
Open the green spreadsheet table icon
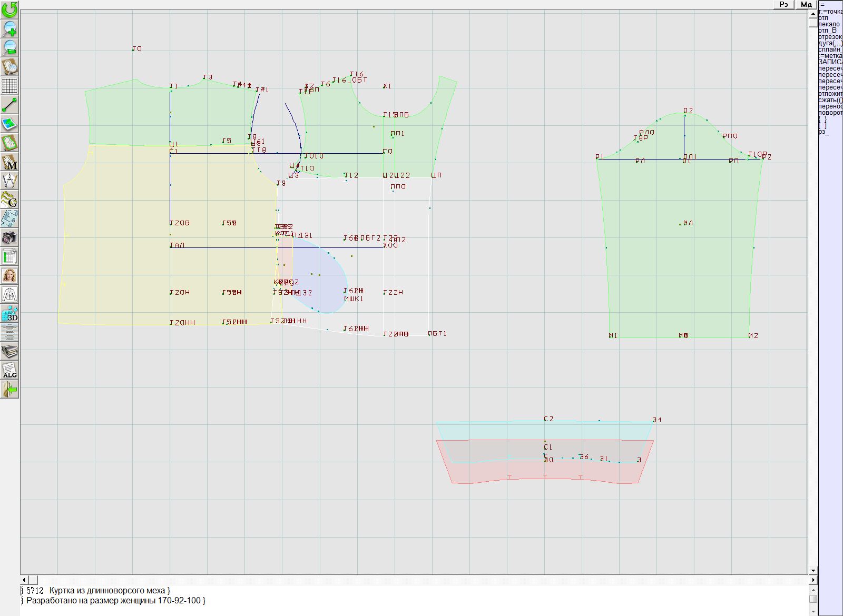[9, 257]
